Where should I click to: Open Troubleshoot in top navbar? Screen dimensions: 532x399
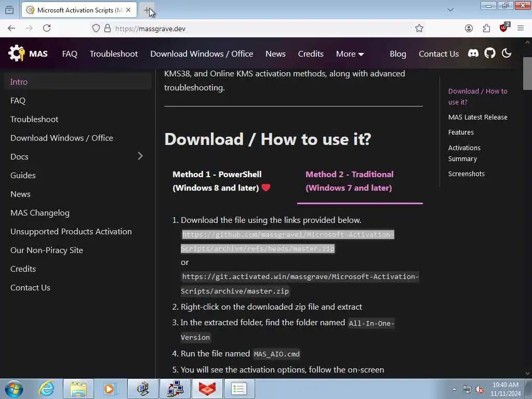[114, 54]
